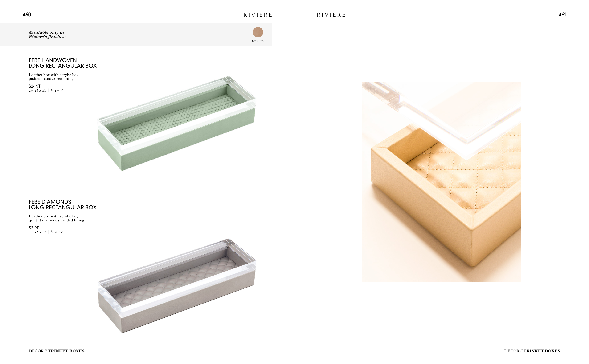Click left footer DECOR // TRINKET BOXES

[56, 351]
